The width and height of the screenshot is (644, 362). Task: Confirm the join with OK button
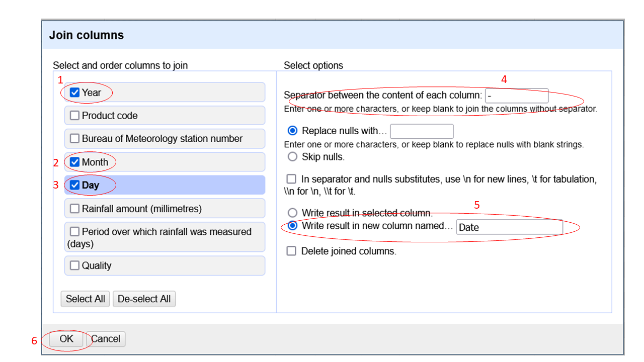click(x=66, y=339)
